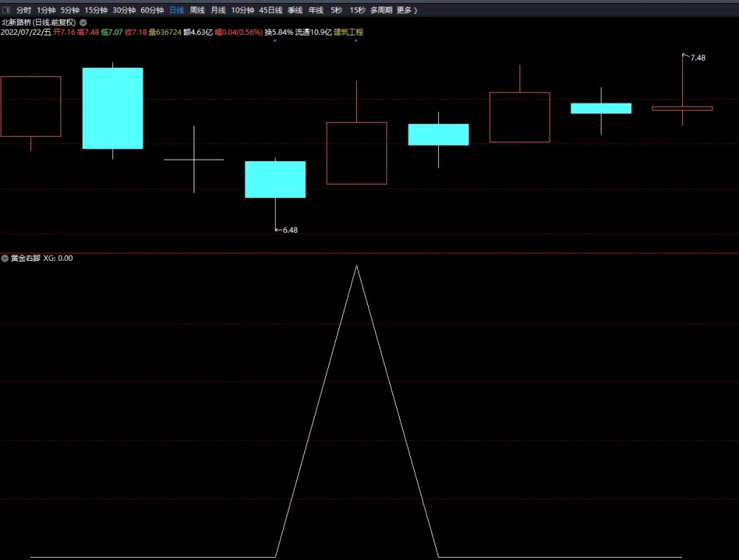739x560 pixels.
Task: Switch to the 周线 weekly chart
Action: point(197,10)
